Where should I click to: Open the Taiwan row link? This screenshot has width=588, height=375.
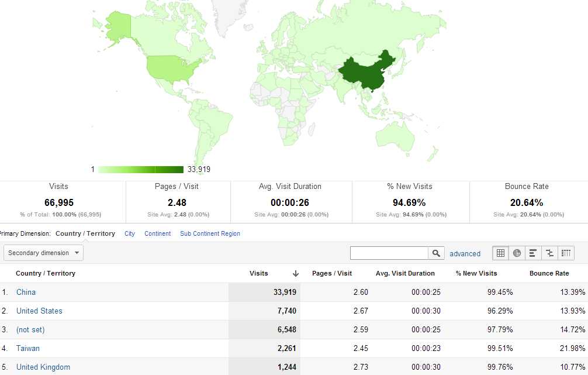click(x=27, y=348)
